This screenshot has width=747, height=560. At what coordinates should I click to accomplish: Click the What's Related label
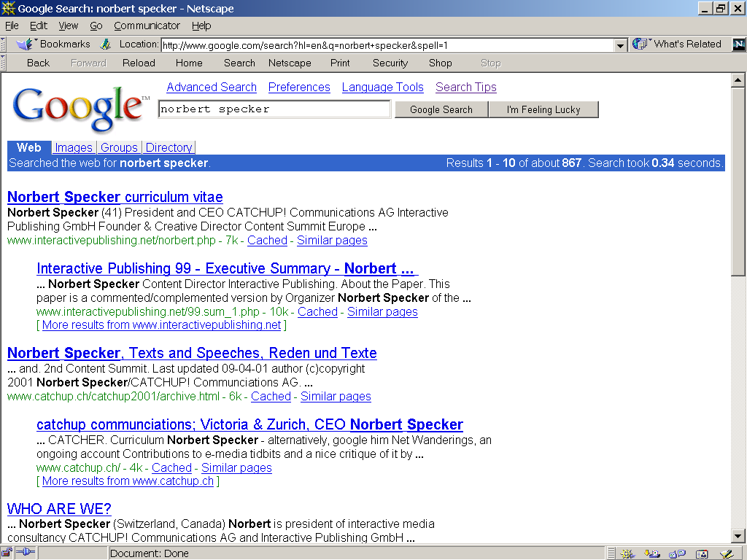687,44
